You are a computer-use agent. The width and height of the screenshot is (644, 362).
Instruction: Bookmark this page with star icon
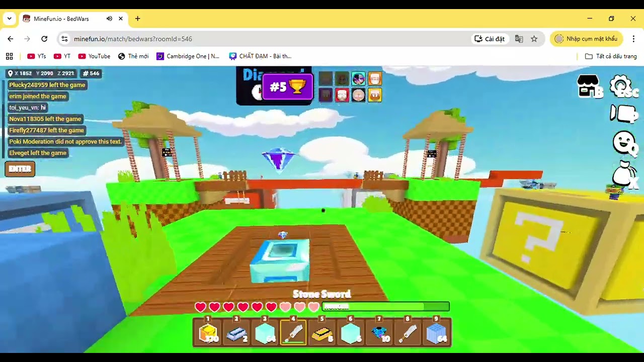pyautogui.click(x=534, y=39)
